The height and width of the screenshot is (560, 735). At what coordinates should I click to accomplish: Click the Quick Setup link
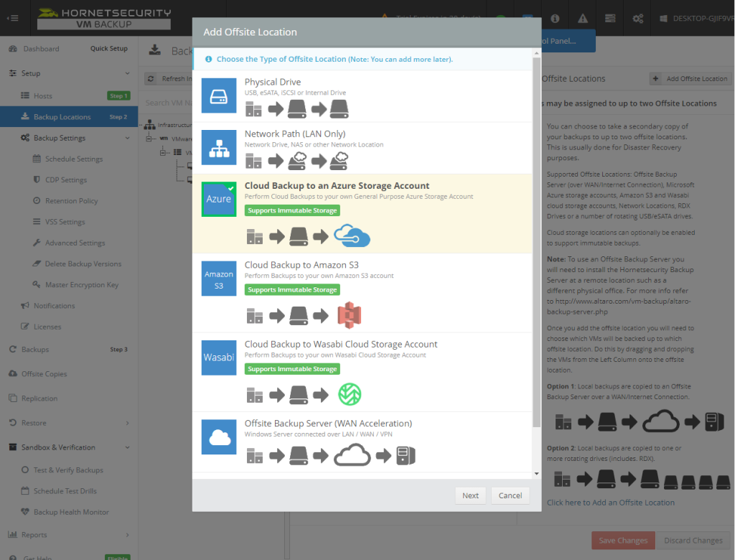pos(109,48)
